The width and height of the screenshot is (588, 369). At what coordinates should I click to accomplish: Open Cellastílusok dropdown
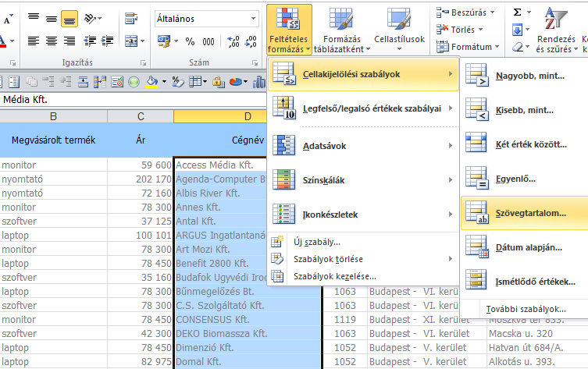click(399, 30)
